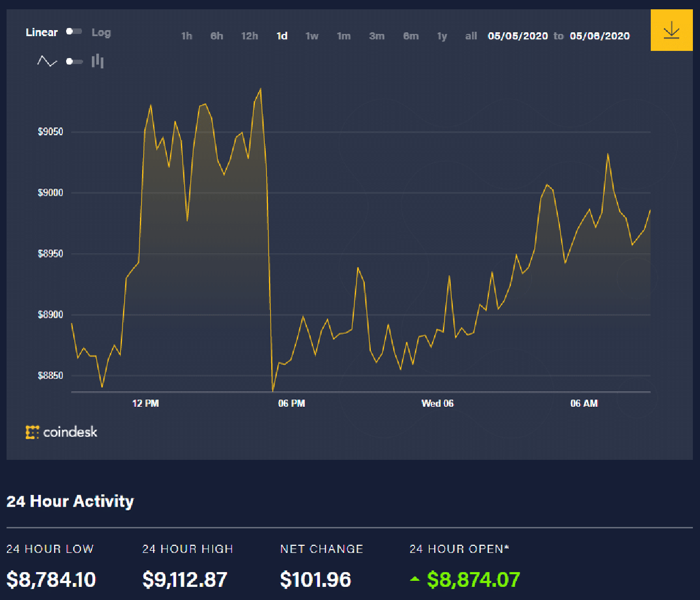Screen dimensions: 700x600
Task: Click the 24 HOUR HIGH label
Action: click(x=188, y=549)
